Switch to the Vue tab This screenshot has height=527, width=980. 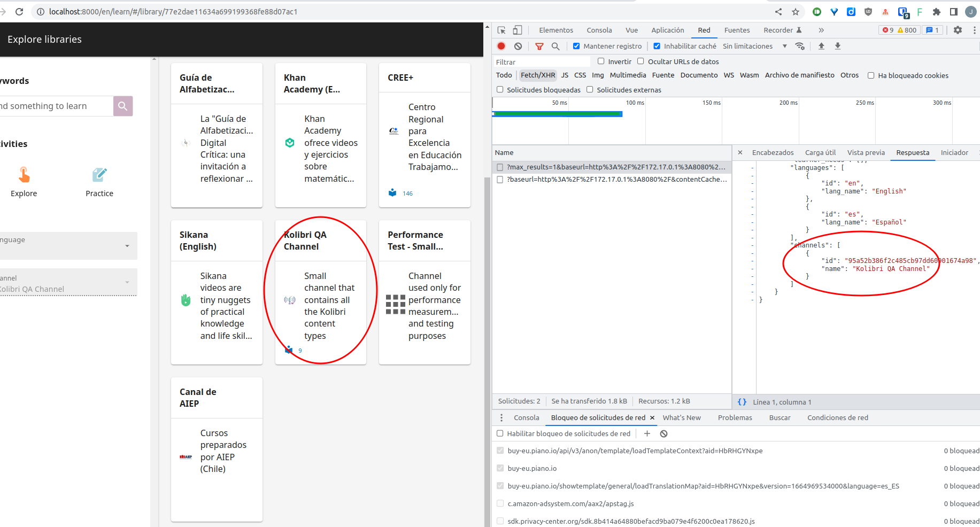click(632, 30)
